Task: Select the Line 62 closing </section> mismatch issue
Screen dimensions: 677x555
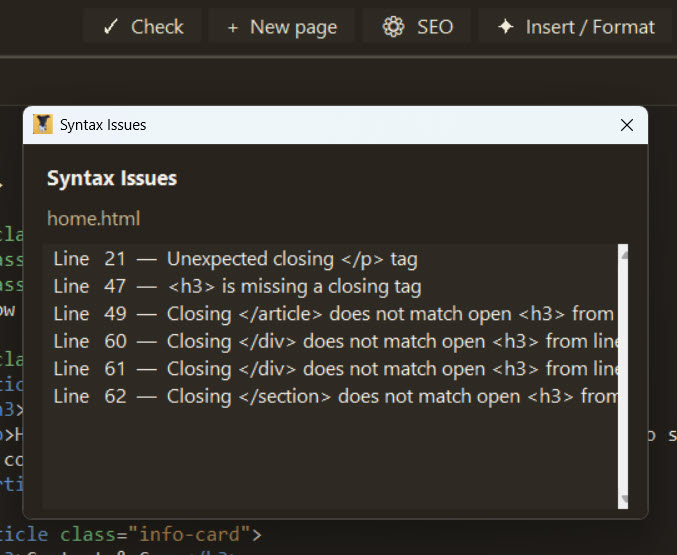Action: [331, 396]
